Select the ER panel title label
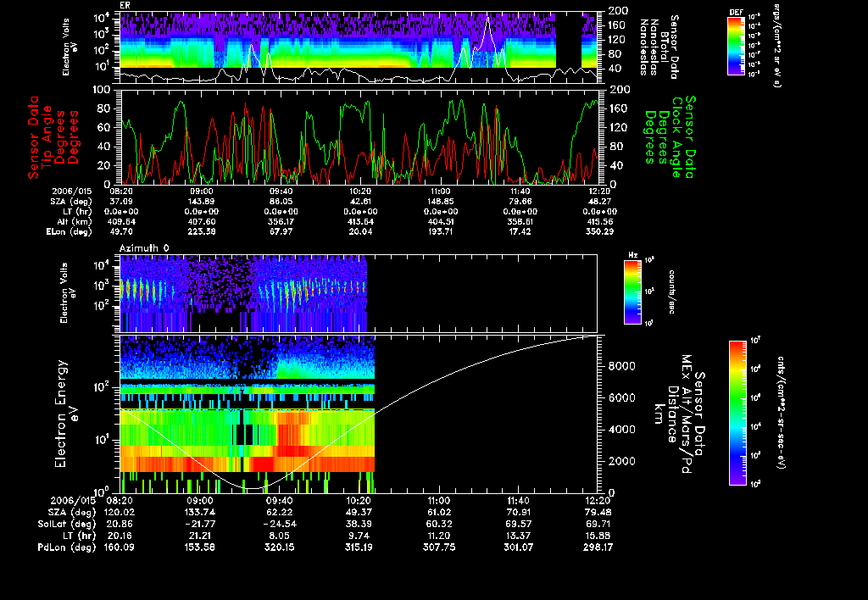The height and width of the screenshot is (600, 868). (x=125, y=6)
